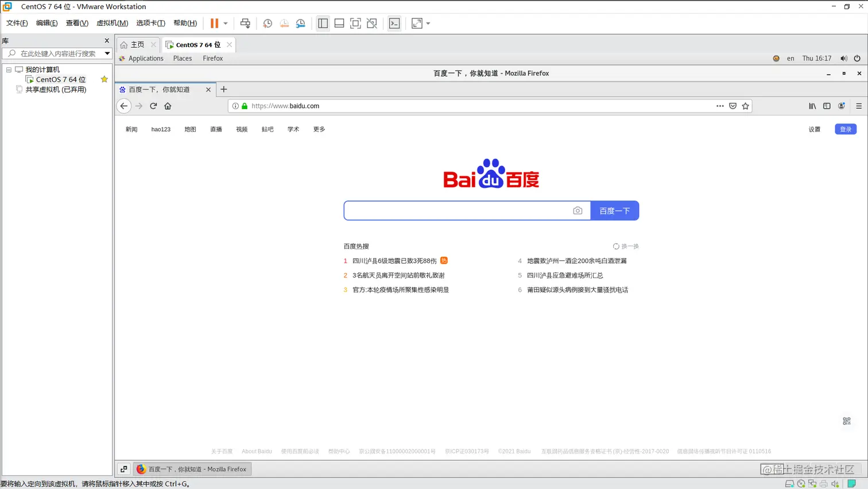Show site information for baidu.com

(235, 106)
